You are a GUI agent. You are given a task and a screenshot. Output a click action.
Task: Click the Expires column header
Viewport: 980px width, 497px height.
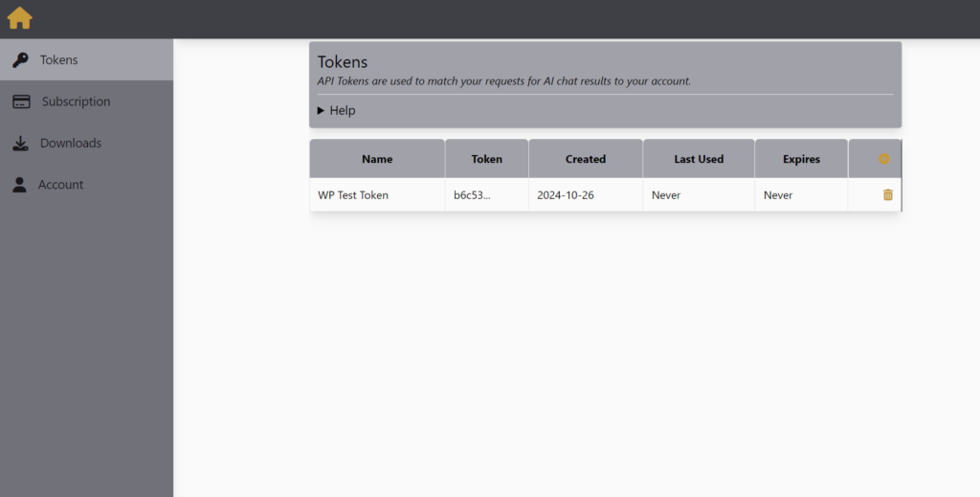[801, 159]
